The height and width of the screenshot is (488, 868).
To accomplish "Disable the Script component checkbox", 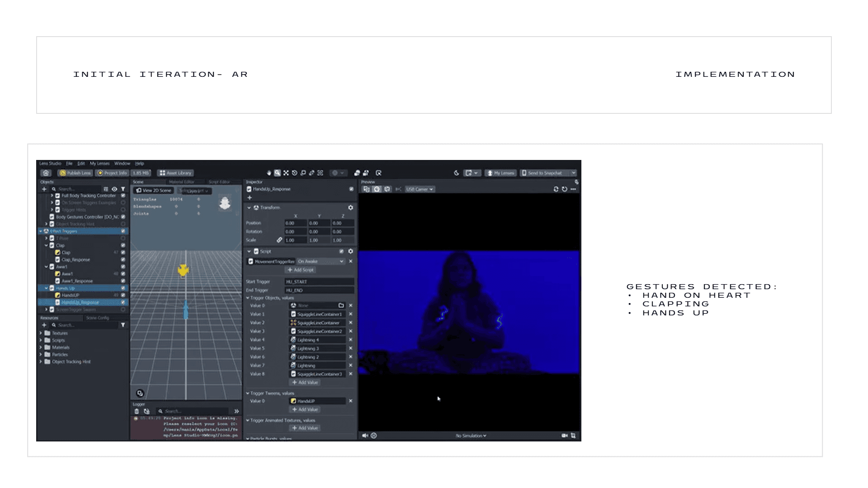I will tap(341, 251).
